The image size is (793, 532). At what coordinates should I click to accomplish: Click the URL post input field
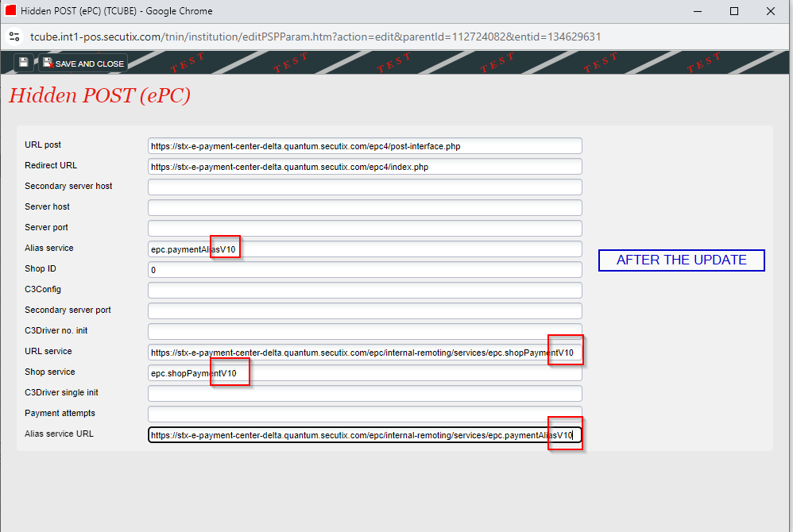(364, 145)
